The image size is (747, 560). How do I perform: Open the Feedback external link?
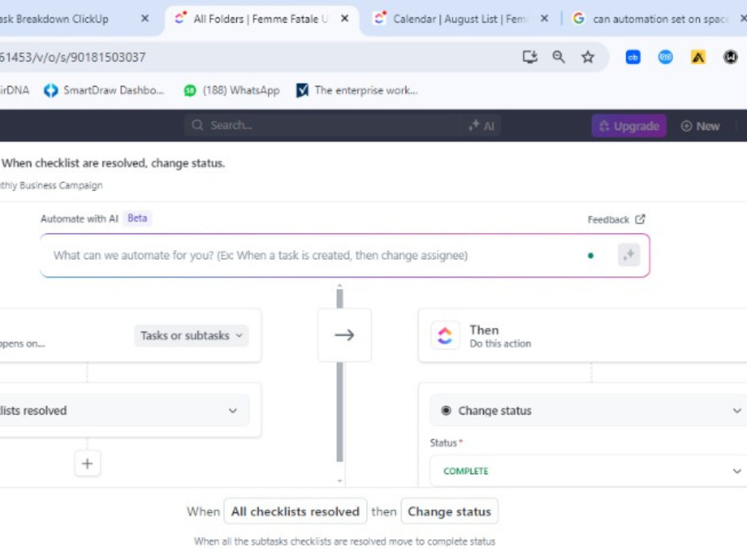click(x=616, y=220)
